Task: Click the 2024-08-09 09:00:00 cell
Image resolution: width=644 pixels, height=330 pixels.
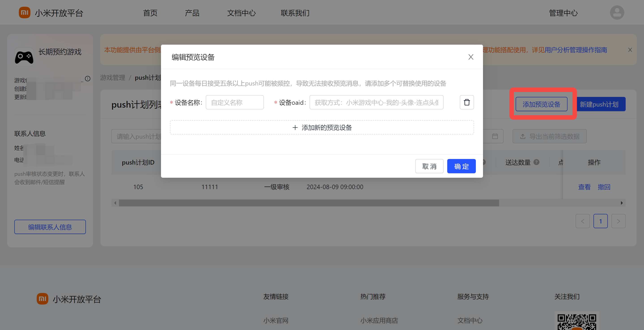Action: click(x=335, y=187)
